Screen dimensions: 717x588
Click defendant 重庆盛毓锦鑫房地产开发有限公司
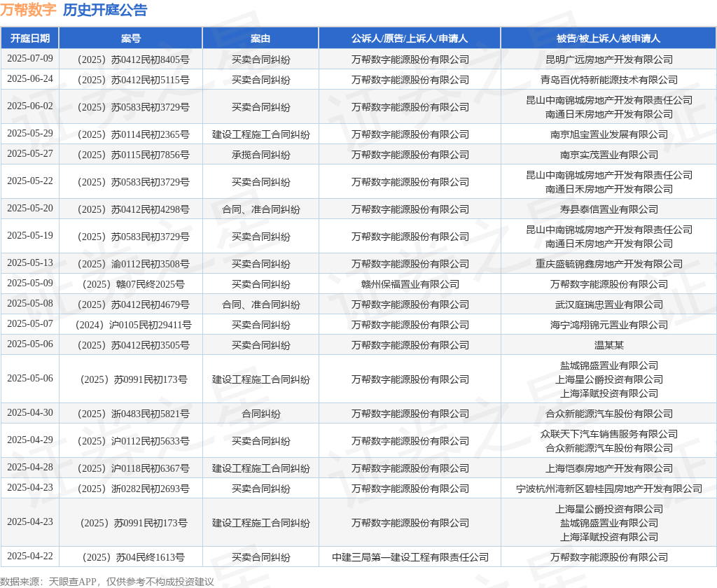(608, 264)
